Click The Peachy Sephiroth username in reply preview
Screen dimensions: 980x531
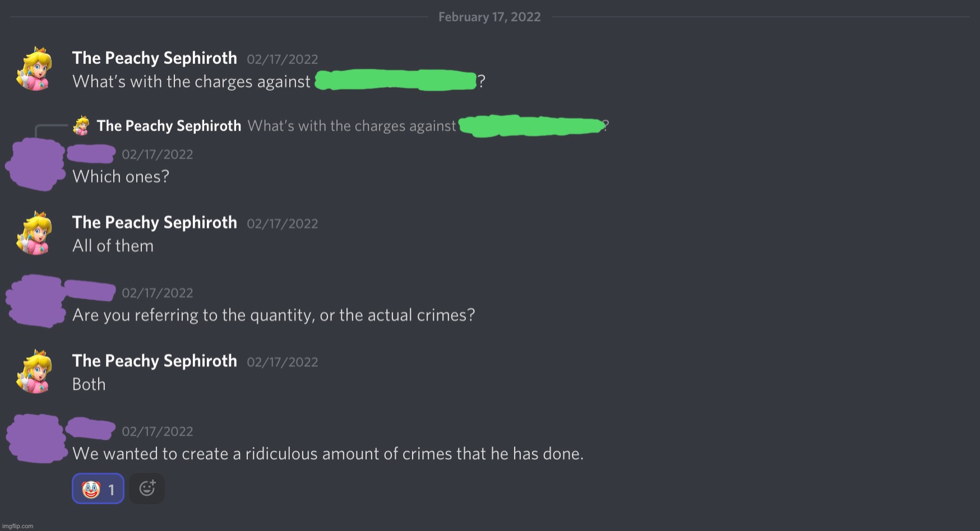pyautogui.click(x=169, y=125)
